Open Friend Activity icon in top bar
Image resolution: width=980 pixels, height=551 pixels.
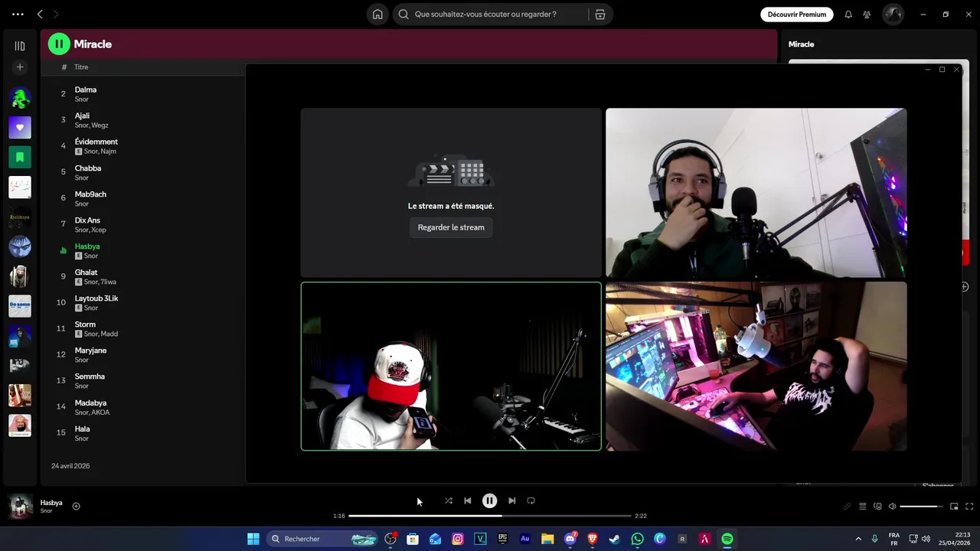867,15
